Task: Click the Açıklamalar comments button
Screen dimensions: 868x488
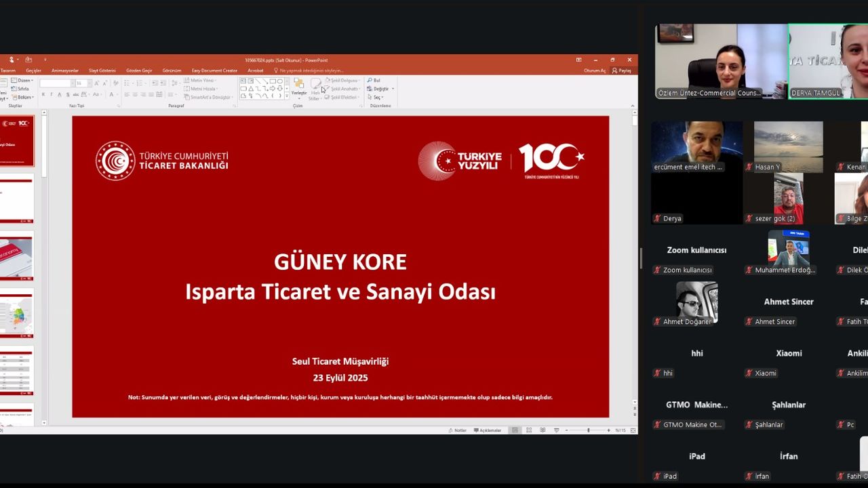Action: coord(488,430)
